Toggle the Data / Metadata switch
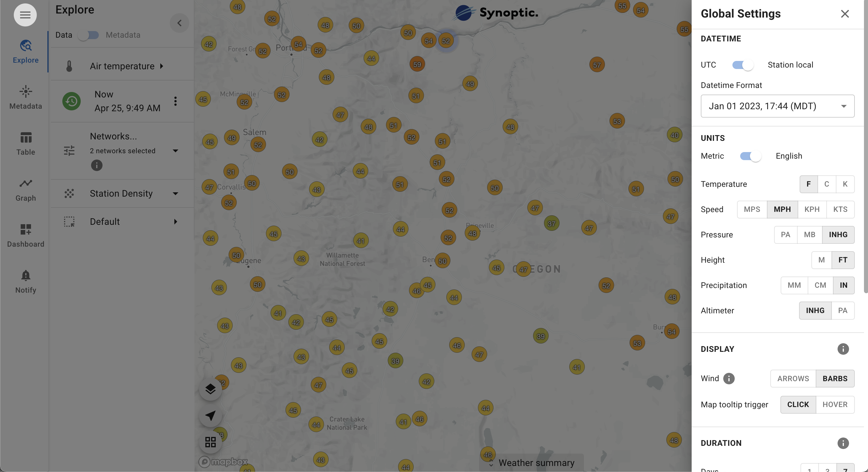 pyautogui.click(x=89, y=35)
